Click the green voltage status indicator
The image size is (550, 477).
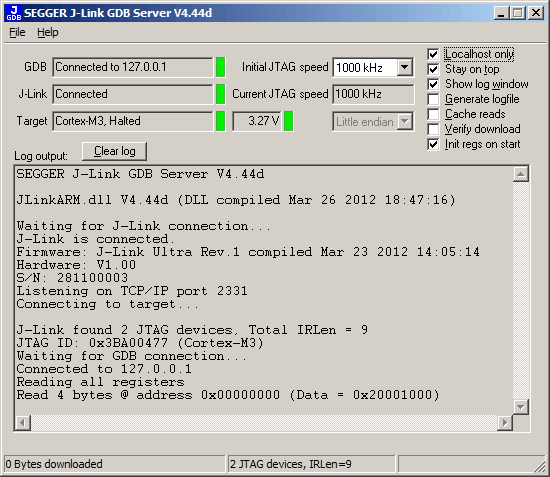289,121
